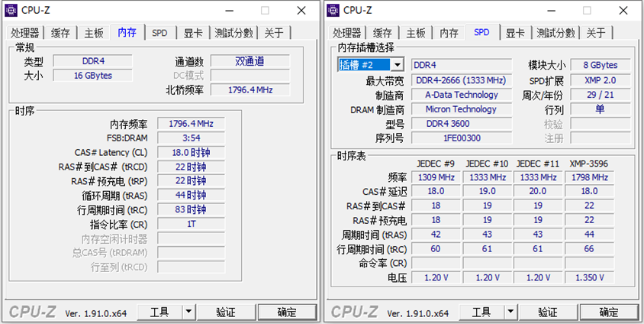Click 北桥频率 value 1796.4 MHz

[x=250, y=90]
